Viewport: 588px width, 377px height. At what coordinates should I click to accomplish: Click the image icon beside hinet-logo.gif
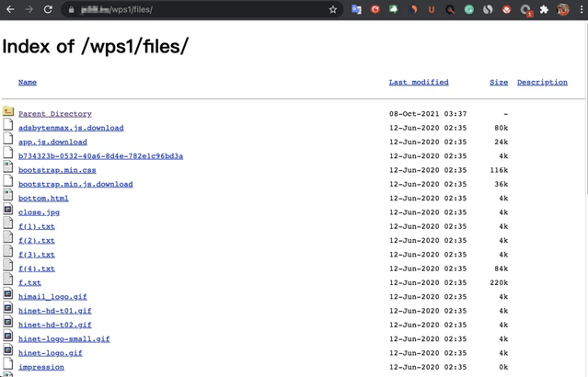tap(8, 349)
